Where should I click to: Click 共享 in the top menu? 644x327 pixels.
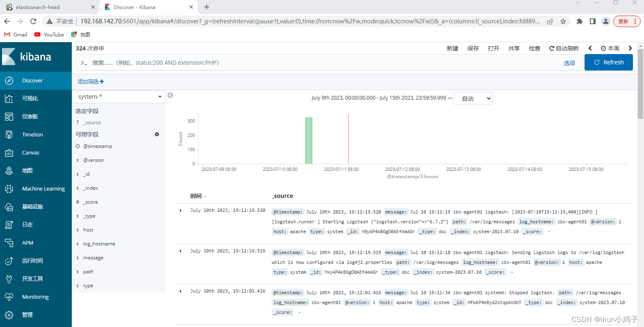(x=514, y=48)
